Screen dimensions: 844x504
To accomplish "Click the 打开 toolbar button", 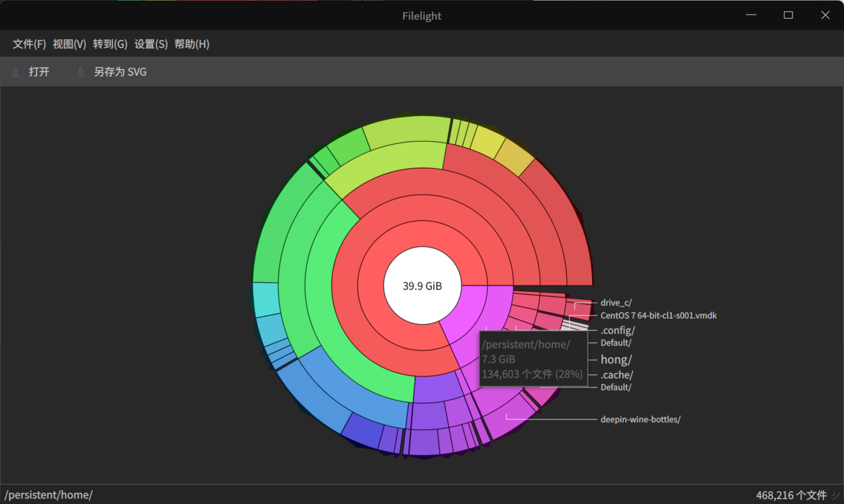I will pos(31,72).
